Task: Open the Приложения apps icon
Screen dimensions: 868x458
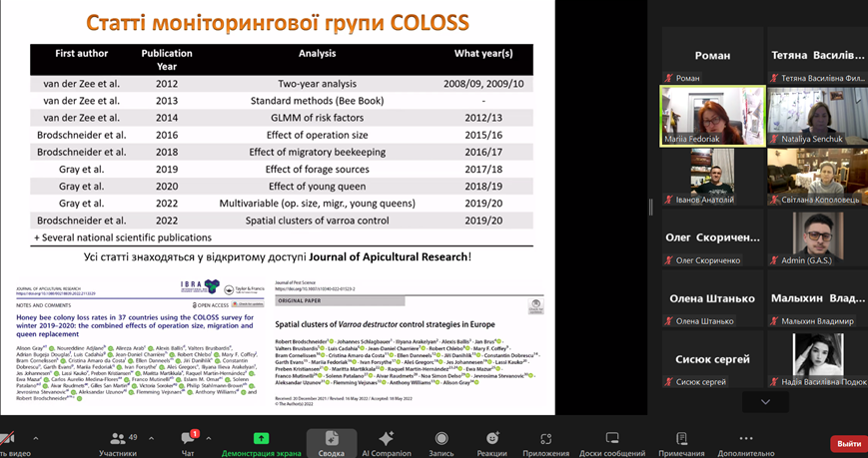Action: [x=545, y=439]
